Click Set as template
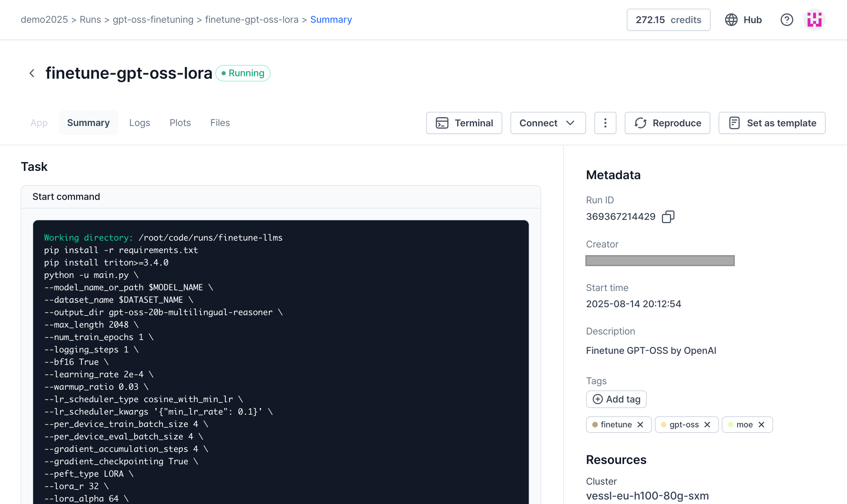The height and width of the screenshot is (504, 847). [x=772, y=123]
